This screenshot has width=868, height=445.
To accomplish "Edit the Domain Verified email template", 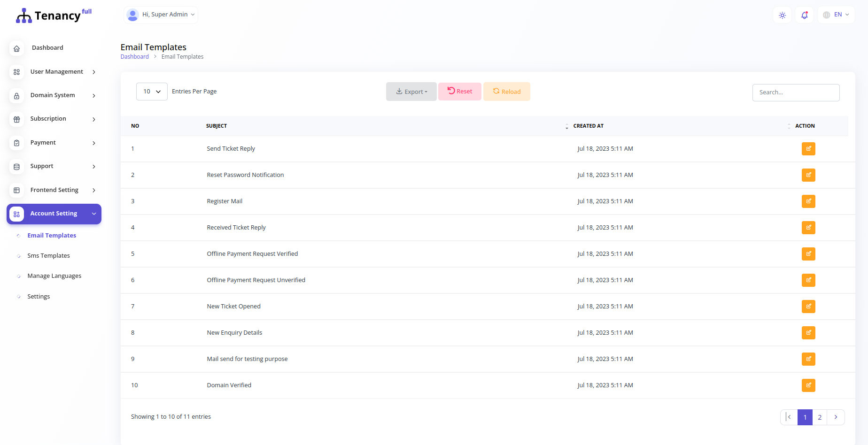I will tap(808, 385).
